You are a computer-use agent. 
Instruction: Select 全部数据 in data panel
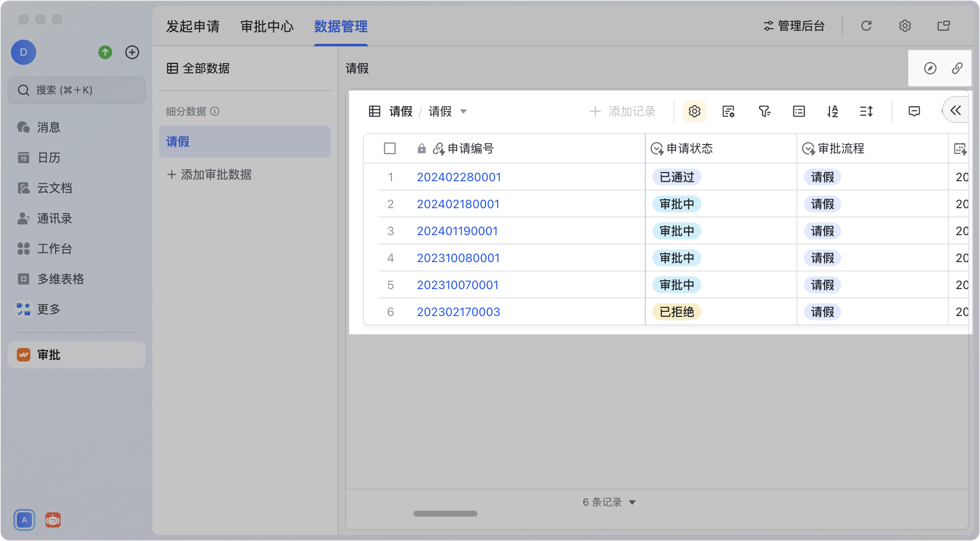point(199,68)
